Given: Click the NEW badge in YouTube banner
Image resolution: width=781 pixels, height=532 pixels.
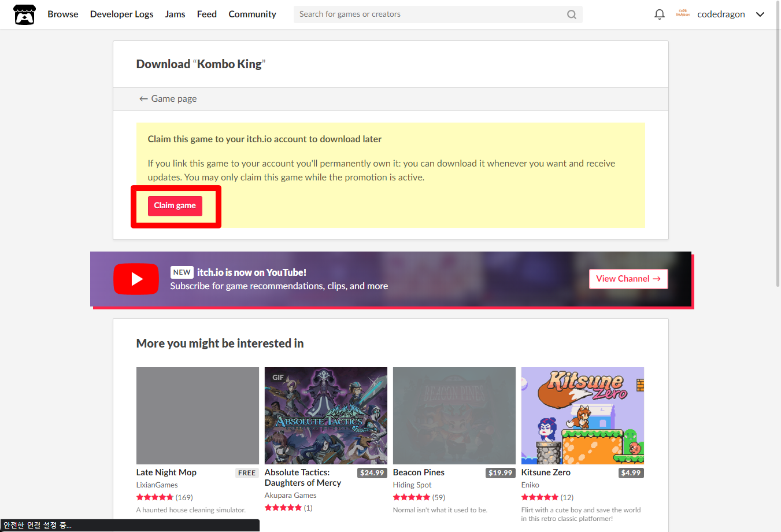Looking at the screenshot, I should click(x=182, y=272).
